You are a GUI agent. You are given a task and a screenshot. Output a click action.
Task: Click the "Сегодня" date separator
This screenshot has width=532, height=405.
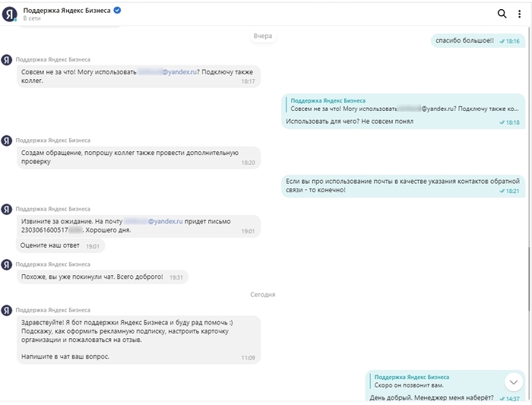pos(263,294)
